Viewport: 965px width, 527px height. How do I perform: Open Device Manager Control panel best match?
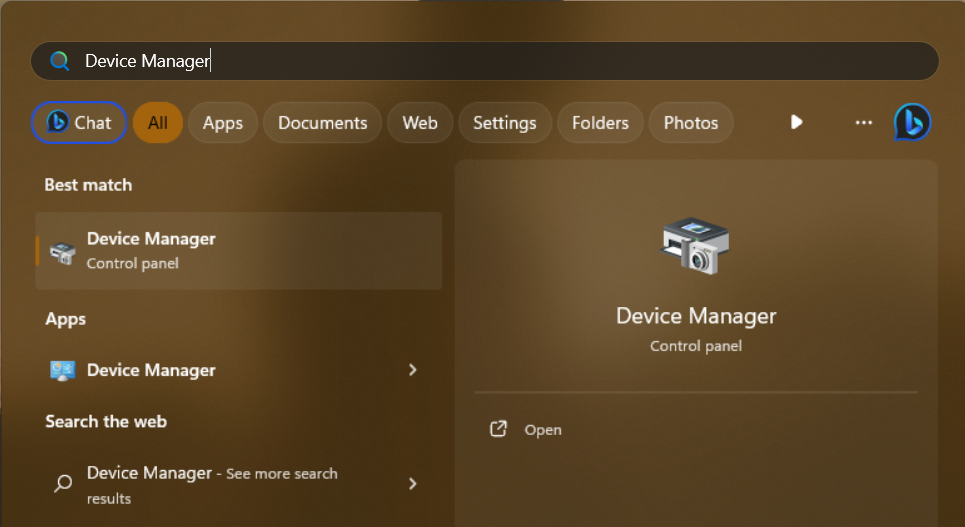point(239,251)
